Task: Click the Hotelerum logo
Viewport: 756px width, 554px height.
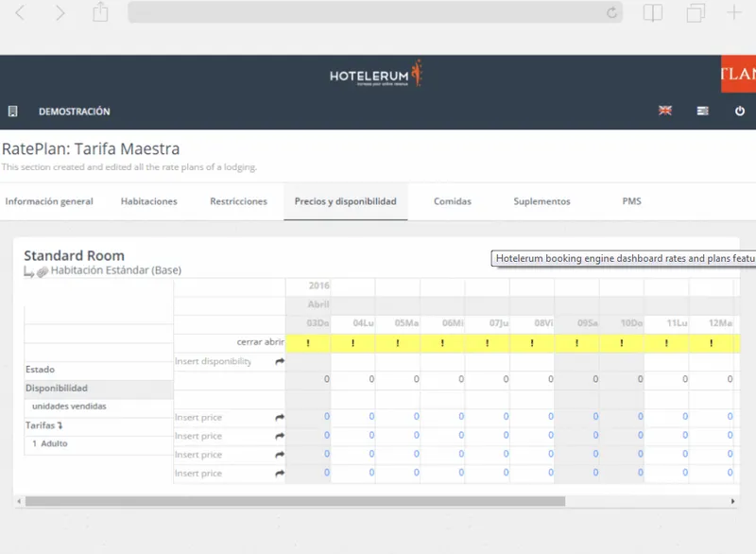Action: pyautogui.click(x=376, y=74)
